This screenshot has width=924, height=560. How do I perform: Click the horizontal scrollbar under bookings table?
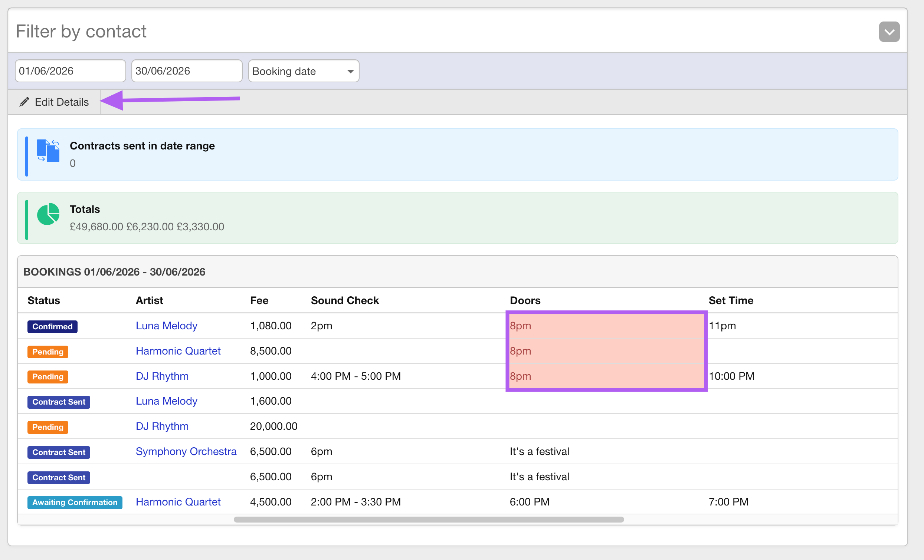[429, 520]
